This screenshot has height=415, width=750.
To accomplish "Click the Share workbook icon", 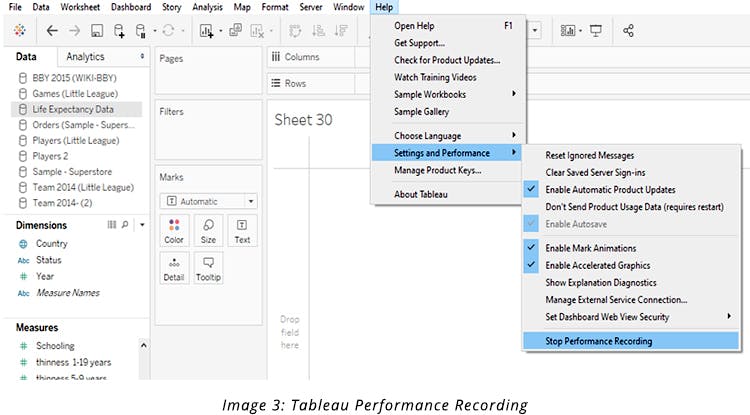I will coord(628,31).
